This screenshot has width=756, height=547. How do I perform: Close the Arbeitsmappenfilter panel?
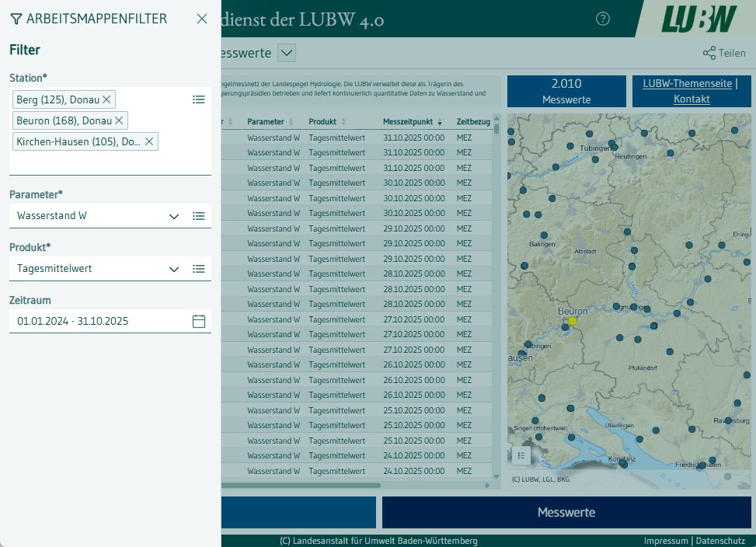[202, 19]
